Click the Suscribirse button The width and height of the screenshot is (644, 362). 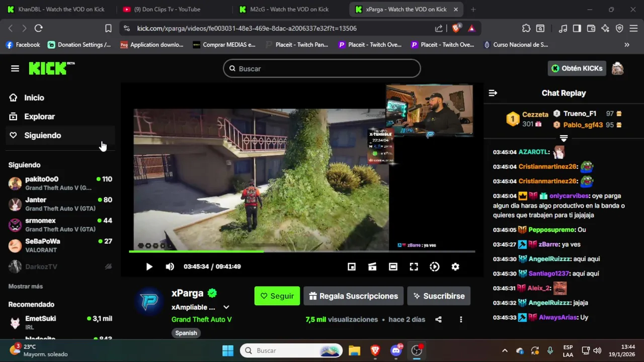(x=439, y=296)
